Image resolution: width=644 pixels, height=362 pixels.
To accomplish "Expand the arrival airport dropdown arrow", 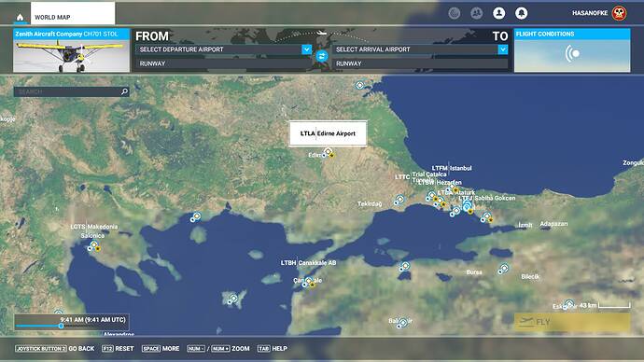I will pos(503,49).
